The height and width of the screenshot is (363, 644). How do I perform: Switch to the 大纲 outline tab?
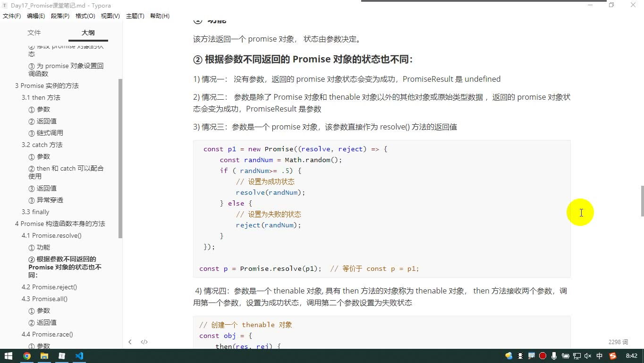(x=88, y=33)
